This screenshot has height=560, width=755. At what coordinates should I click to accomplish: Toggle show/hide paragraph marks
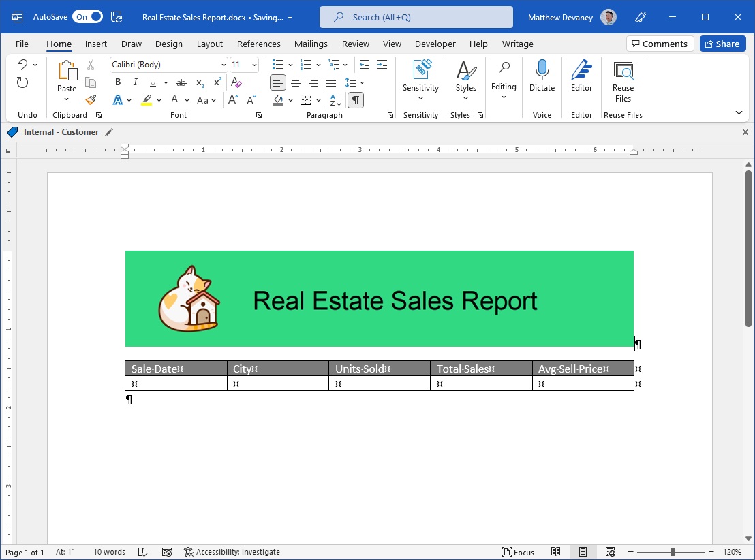[x=355, y=99]
